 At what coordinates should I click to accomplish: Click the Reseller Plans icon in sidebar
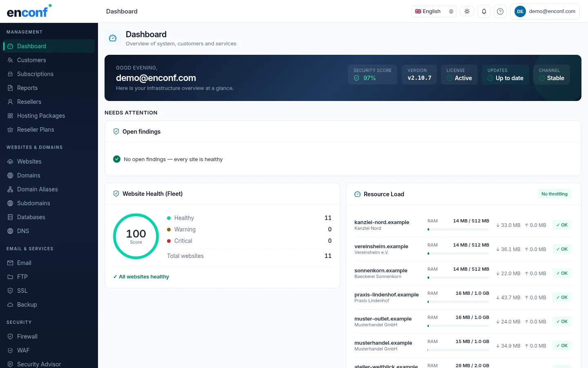coord(10,130)
